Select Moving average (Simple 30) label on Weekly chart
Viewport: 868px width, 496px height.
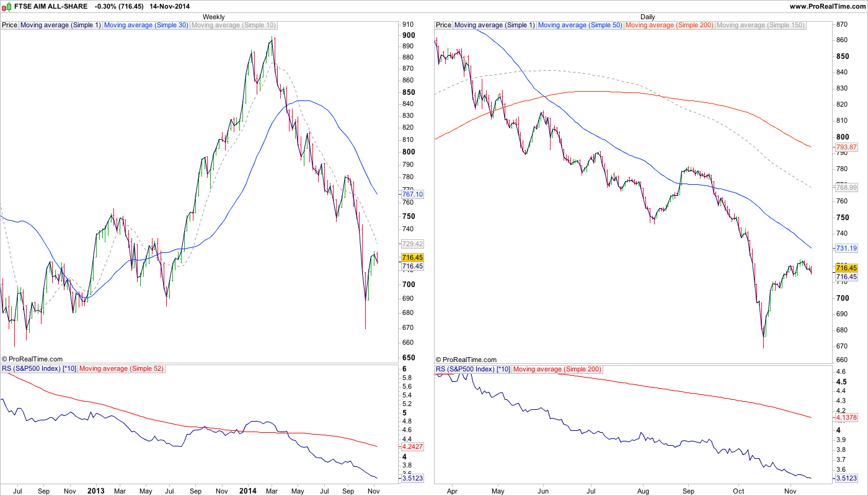(x=146, y=25)
